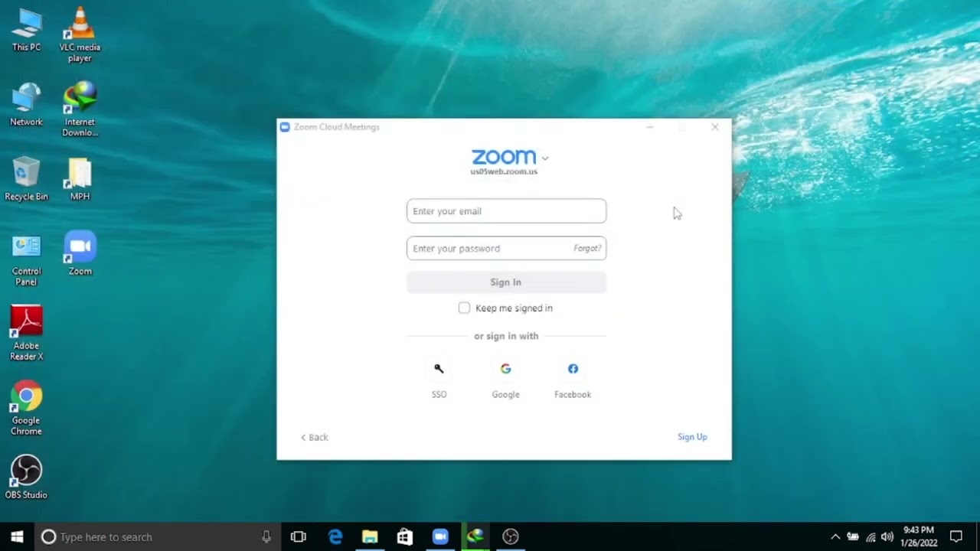Screen dimensions: 980x551
Task: Open the Sign Up link
Action: point(692,437)
